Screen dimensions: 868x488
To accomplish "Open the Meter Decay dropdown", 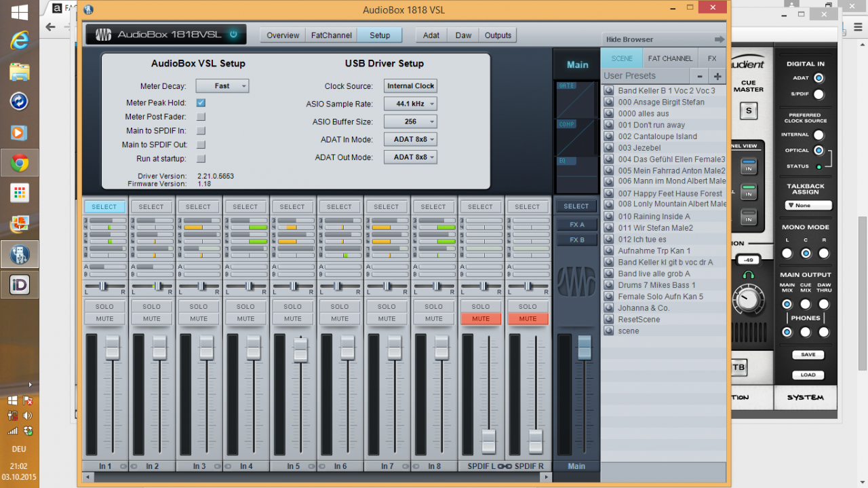I will pyautogui.click(x=222, y=86).
